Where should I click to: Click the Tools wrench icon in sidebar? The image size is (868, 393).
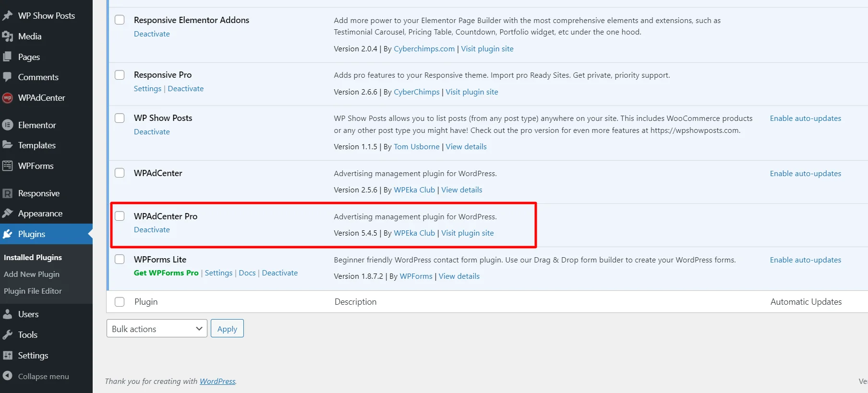point(7,334)
